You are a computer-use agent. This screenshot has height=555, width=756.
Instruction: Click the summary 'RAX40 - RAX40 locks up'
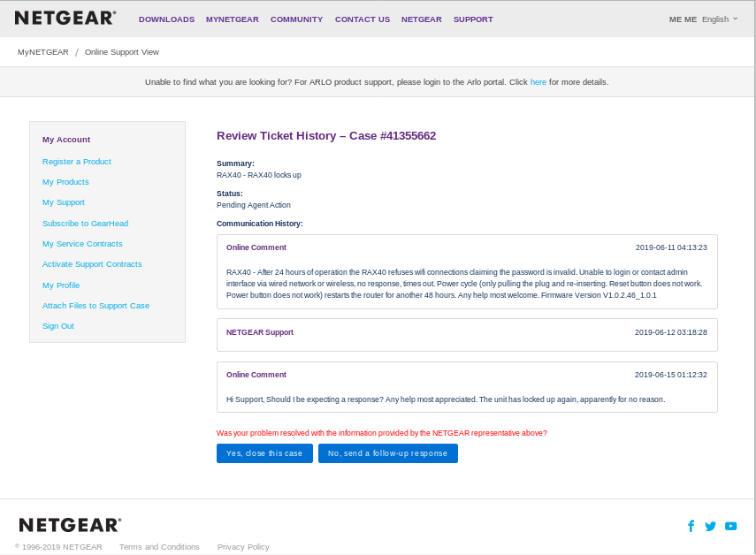tap(259, 175)
